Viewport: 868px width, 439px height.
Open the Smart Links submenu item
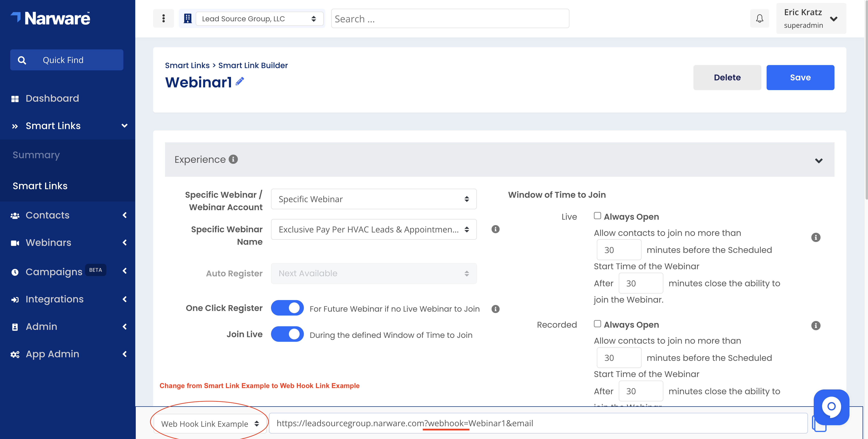coord(40,186)
